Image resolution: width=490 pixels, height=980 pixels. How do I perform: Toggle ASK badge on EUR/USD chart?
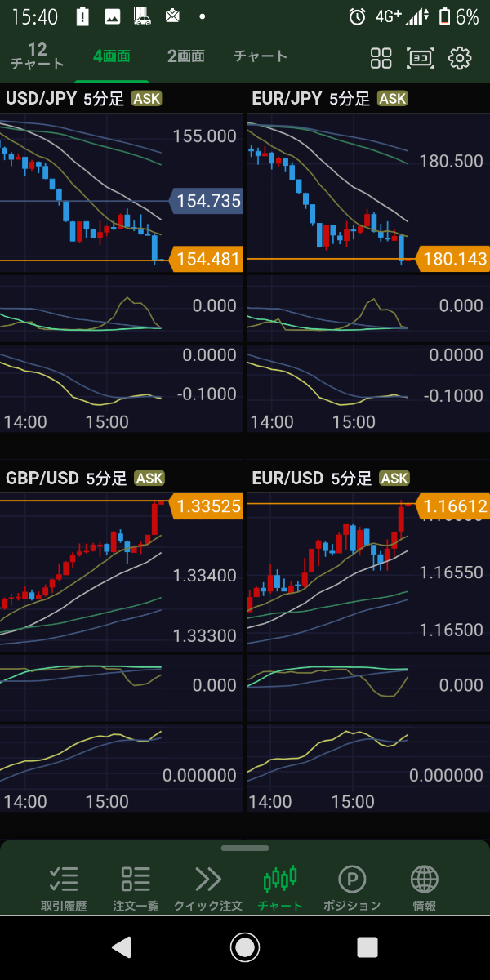394,479
